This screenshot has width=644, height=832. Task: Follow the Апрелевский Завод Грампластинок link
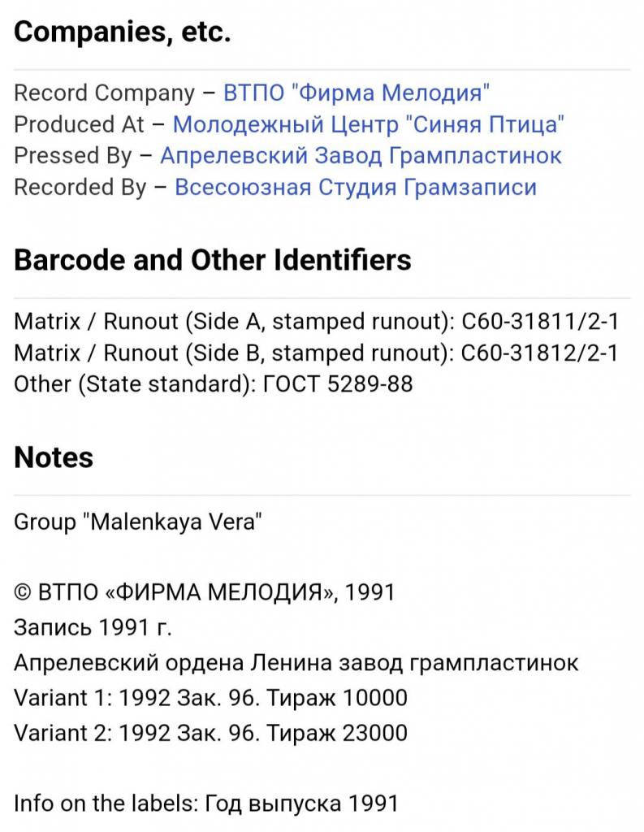361,156
